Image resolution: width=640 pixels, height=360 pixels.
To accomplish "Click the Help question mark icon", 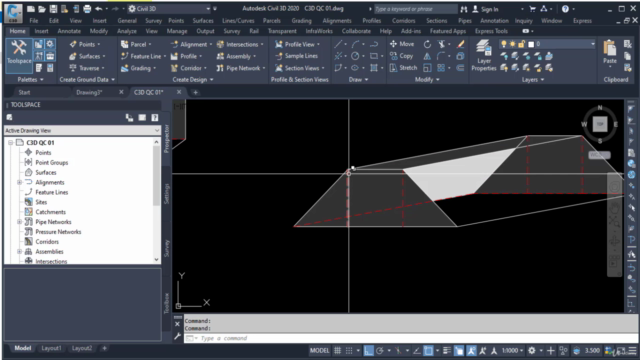I will (x=565, y=9).
